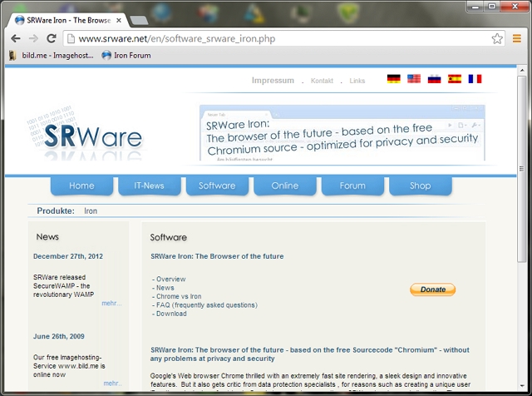Click the scrollbar up arrow

(522, 71)
